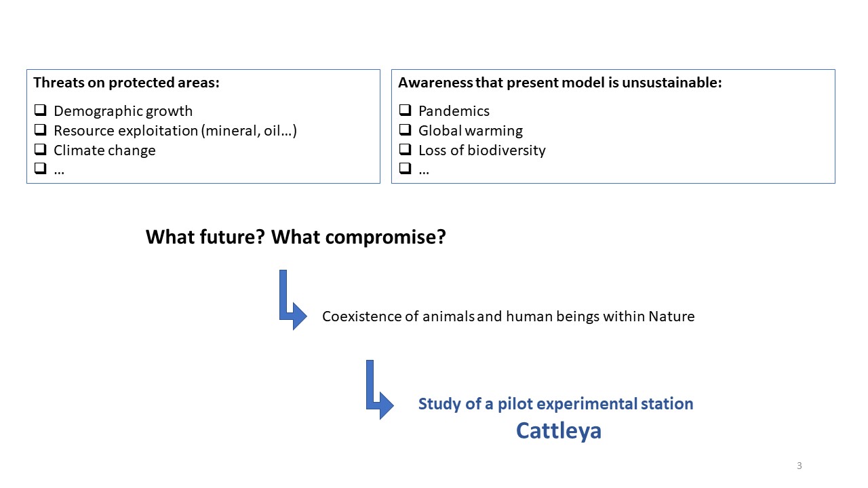Select the Resource exploitation (mineral, oil…) line
Image resolution: width=868 pixels, height=488 pixels.
coord(175,131)
